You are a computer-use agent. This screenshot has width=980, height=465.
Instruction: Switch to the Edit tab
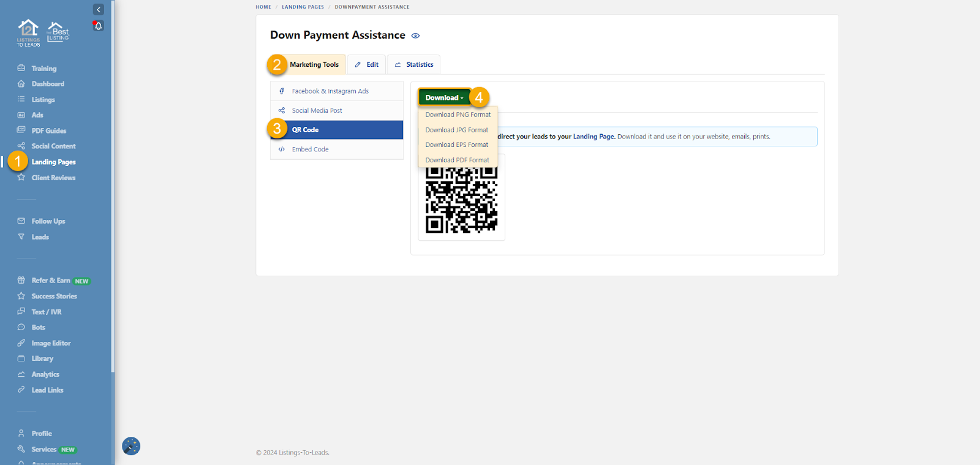pyautogui.click(x=366, y=64)
